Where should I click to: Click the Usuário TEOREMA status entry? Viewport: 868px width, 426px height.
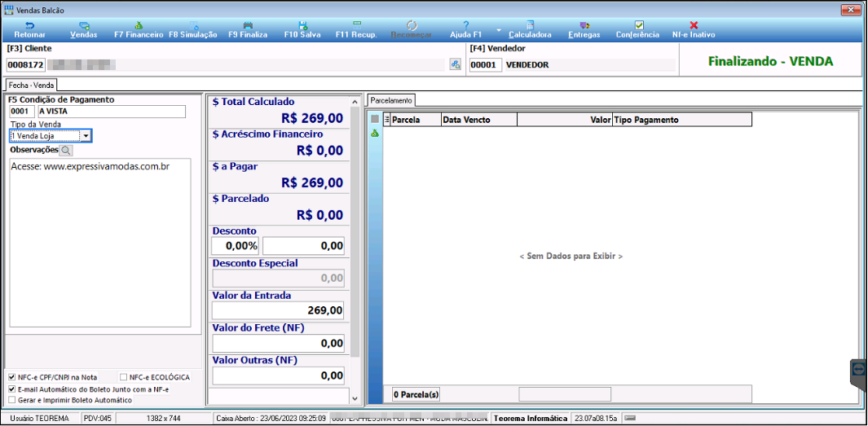(x=40, y=418)
